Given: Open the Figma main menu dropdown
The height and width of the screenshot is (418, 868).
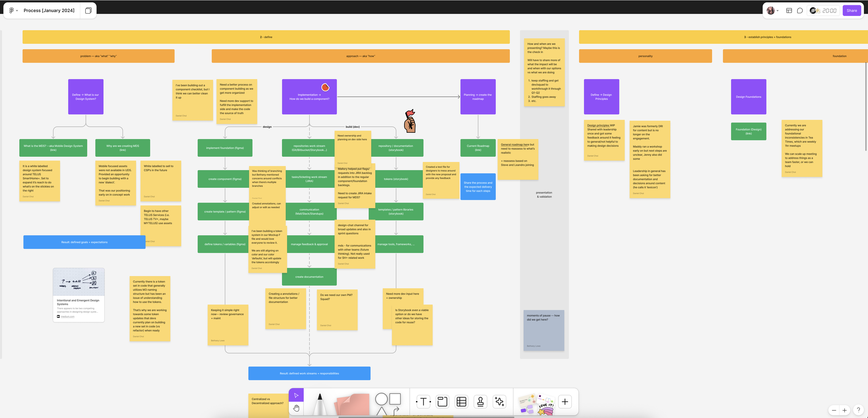Looking at the screenshot, I should tap(13, 10).
